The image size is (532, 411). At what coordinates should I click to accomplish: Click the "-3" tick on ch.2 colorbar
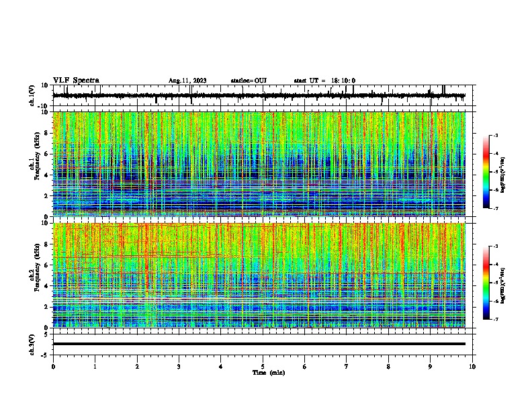(495, 246)
